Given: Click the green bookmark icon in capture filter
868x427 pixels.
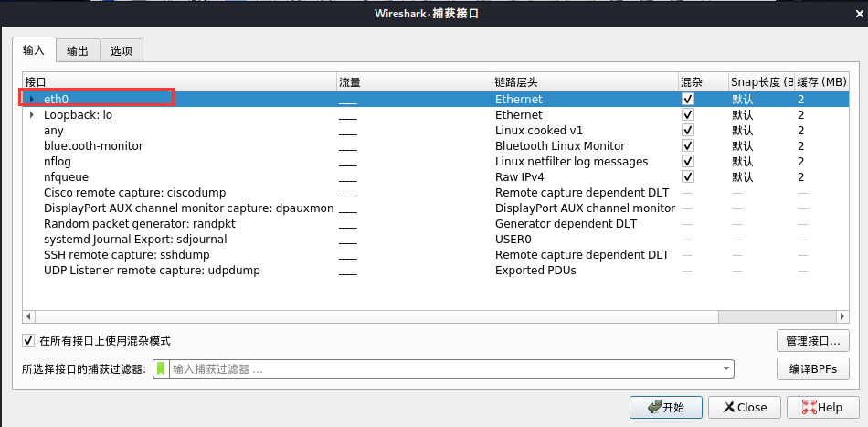Looking at the screenshot, I should [161, 369].
